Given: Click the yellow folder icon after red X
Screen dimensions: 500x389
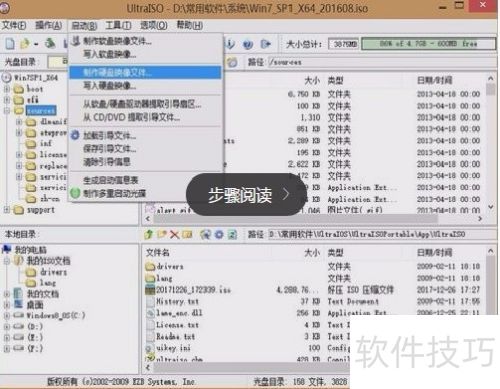Looking at the screenshot, I should [187, 235].
